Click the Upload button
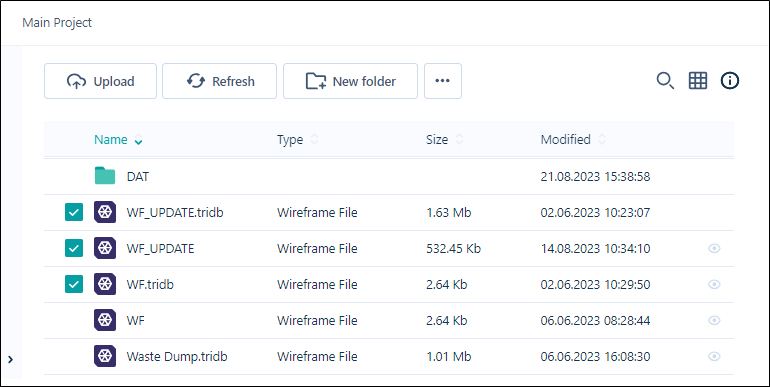Screen dimensions: 770x387 point(101,81)
